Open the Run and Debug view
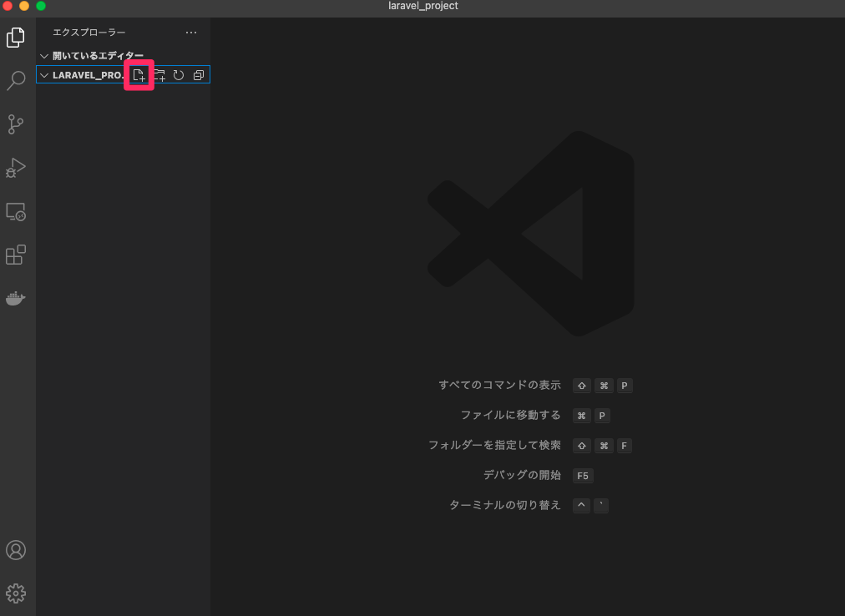845x616 pixels. coord(16,168)
